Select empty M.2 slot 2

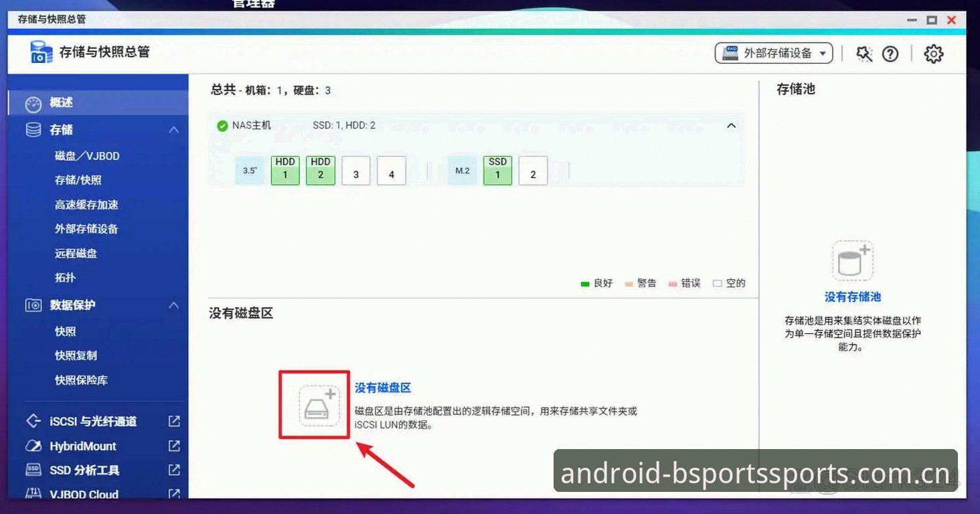[x=534, y=171]
